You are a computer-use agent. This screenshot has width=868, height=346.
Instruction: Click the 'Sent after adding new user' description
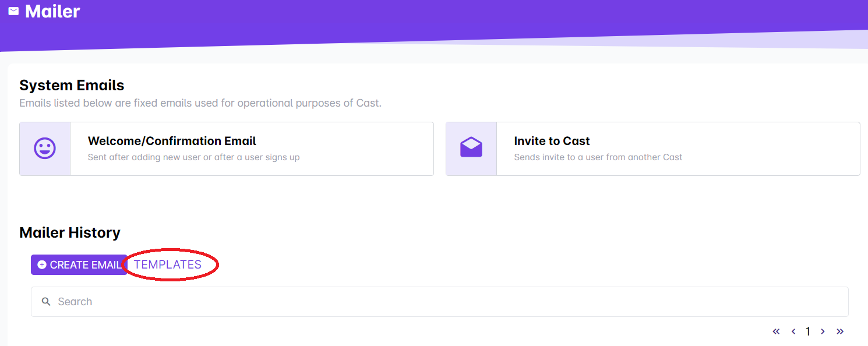coord(193,157)
